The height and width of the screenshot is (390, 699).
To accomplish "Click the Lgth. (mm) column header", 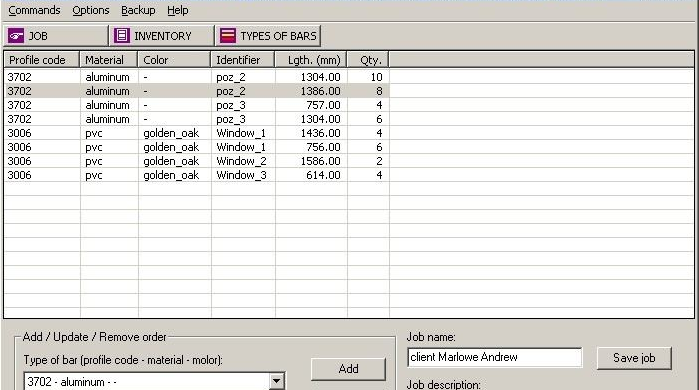I will pos(311,60).
